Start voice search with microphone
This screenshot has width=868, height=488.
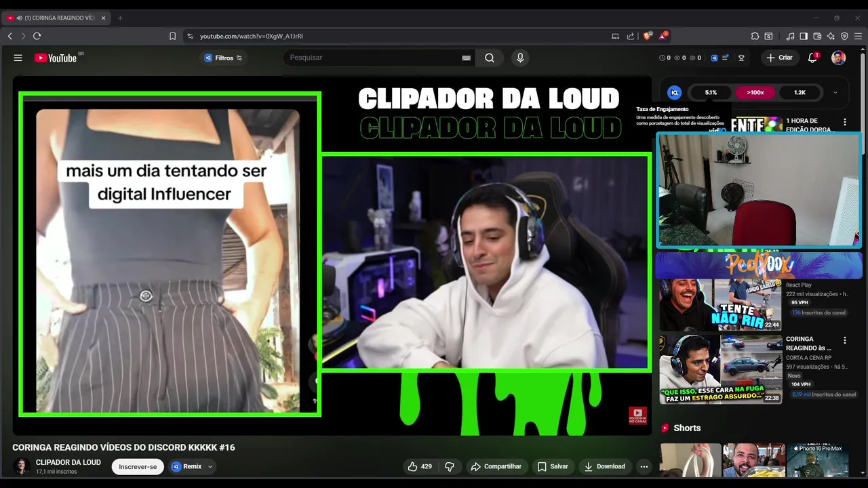pos(520,58)
